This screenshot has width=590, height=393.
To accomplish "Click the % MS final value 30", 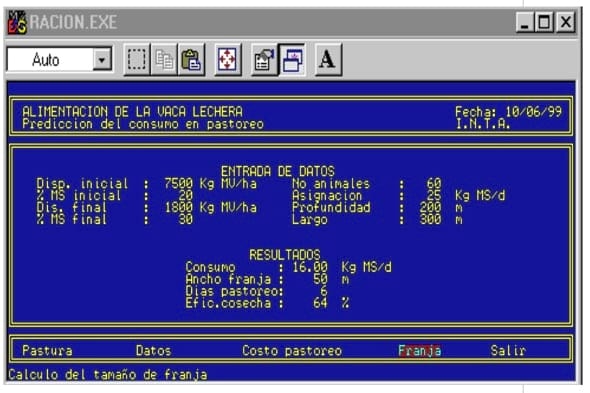I will click(186, 219).
